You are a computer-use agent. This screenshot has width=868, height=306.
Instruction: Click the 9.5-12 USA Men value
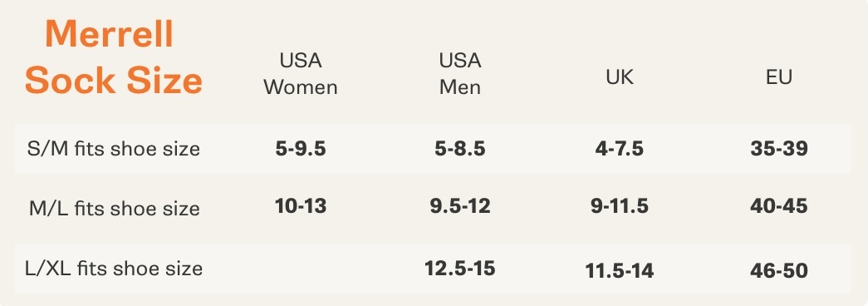pos(460,206)
